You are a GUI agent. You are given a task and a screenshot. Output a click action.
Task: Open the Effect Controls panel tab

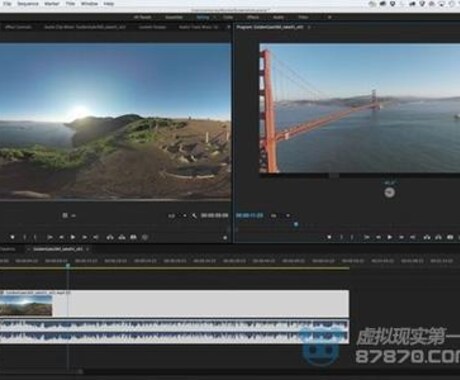click(x=18, y=27)
